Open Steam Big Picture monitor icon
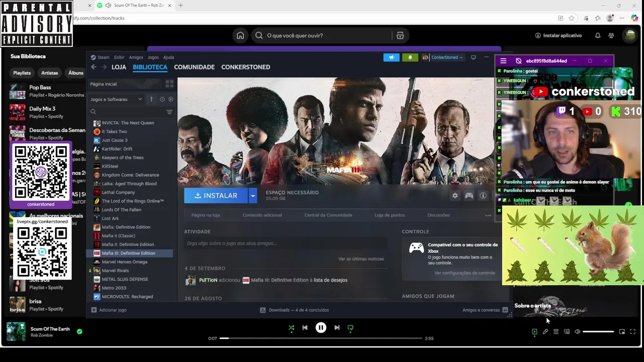This screenshot has width=644, height=362. tap(473, 57)
